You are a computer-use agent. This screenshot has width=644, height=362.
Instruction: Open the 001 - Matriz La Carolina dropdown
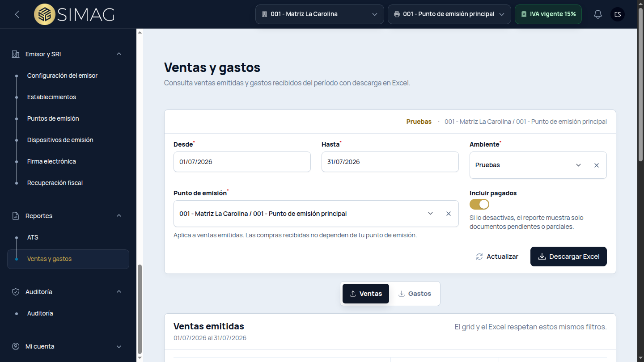pos(320,14)
